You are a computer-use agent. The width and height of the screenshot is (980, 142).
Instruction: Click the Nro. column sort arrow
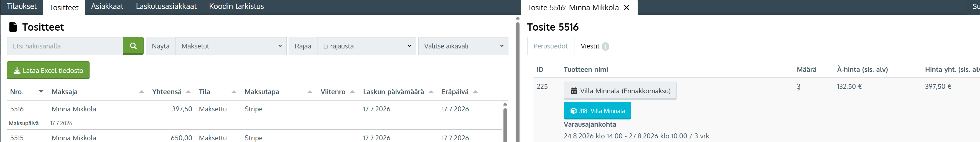click(x=41, y=92)
